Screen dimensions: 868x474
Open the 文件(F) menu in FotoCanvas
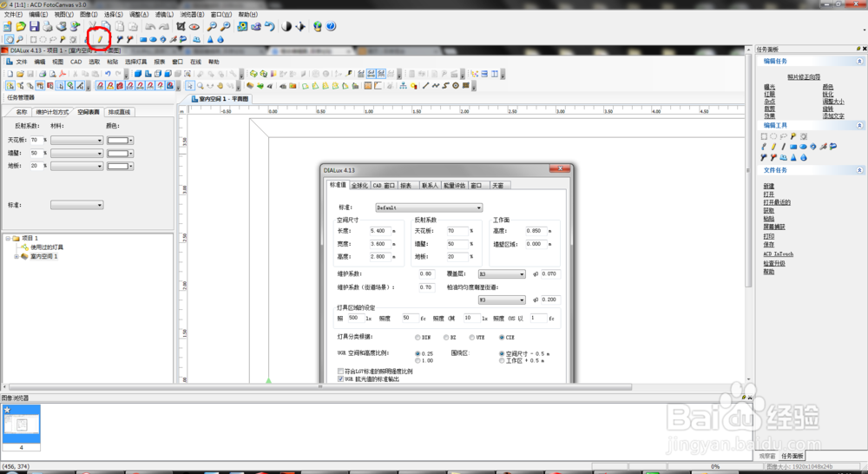pos(13,15)
